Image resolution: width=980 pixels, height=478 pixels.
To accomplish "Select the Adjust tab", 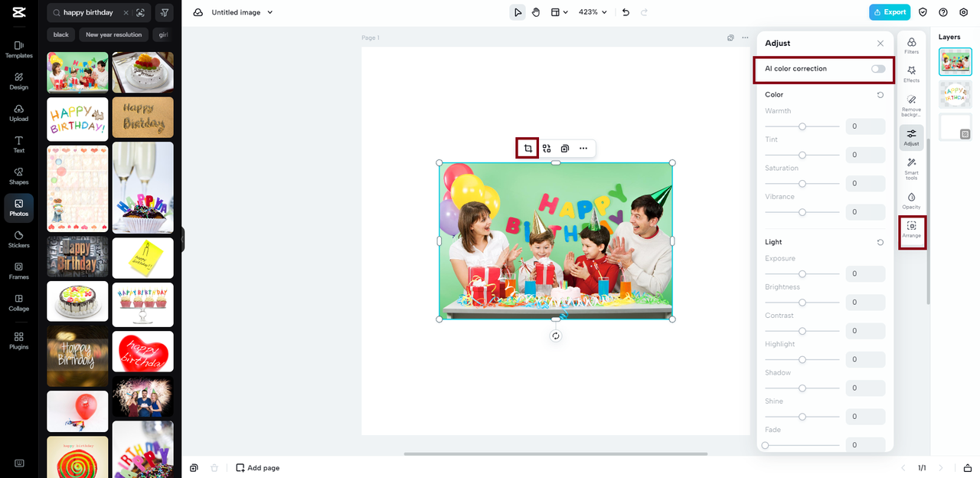I will pos(911,137).
